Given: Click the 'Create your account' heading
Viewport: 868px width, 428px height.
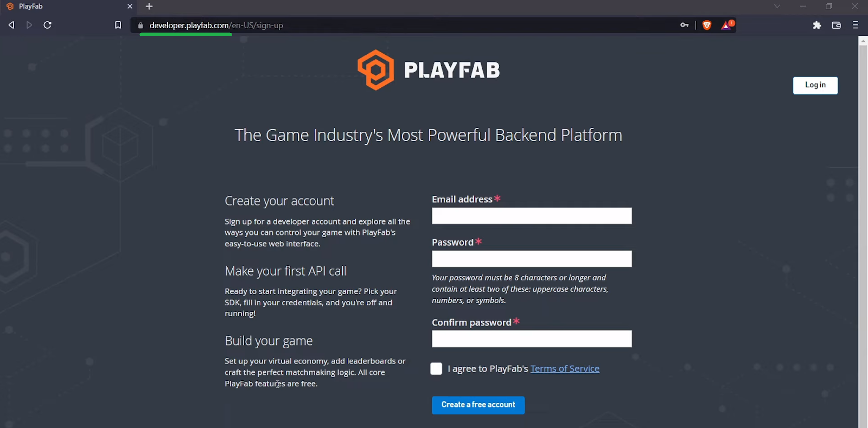Looking at the screenshot, I should [279, 201].
